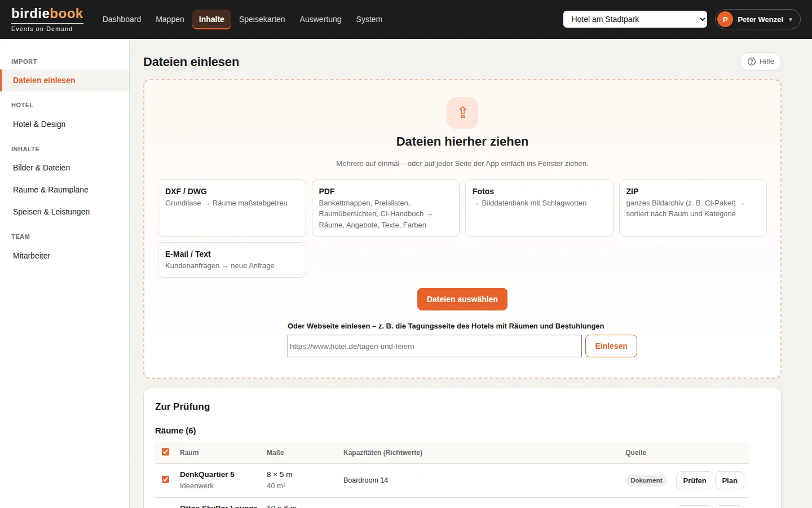Expand the Peter Wenzel user menu
Image resolution: width=812 pixels, height=508 pixels.
(758, 19)
